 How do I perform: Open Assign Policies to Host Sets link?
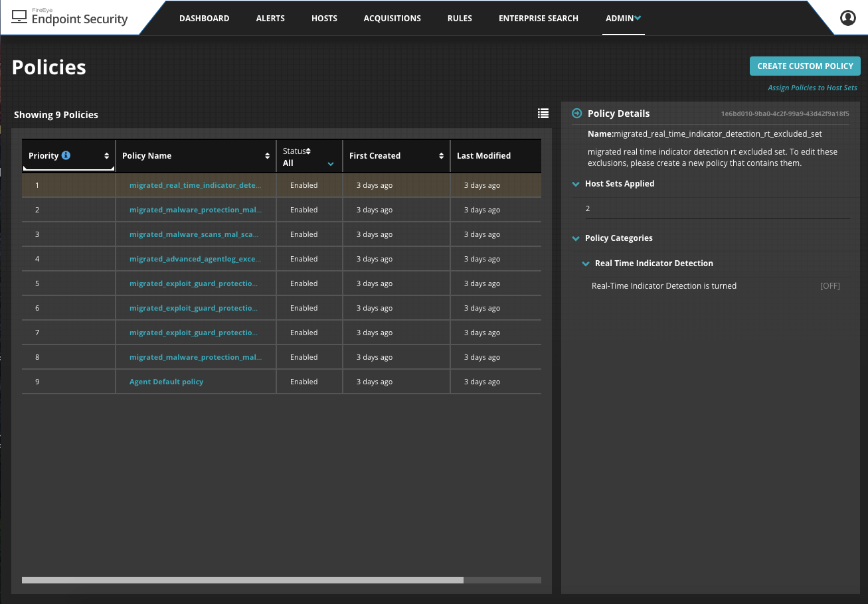(x=812, y=88)
